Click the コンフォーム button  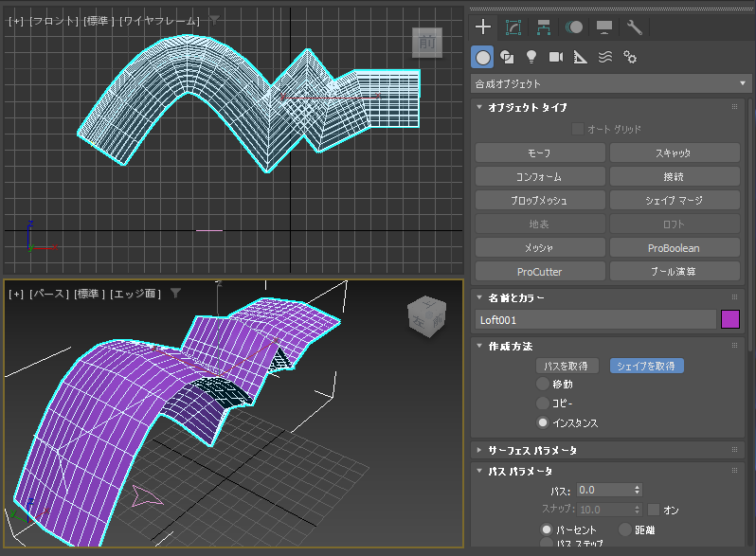click(540, 176)
